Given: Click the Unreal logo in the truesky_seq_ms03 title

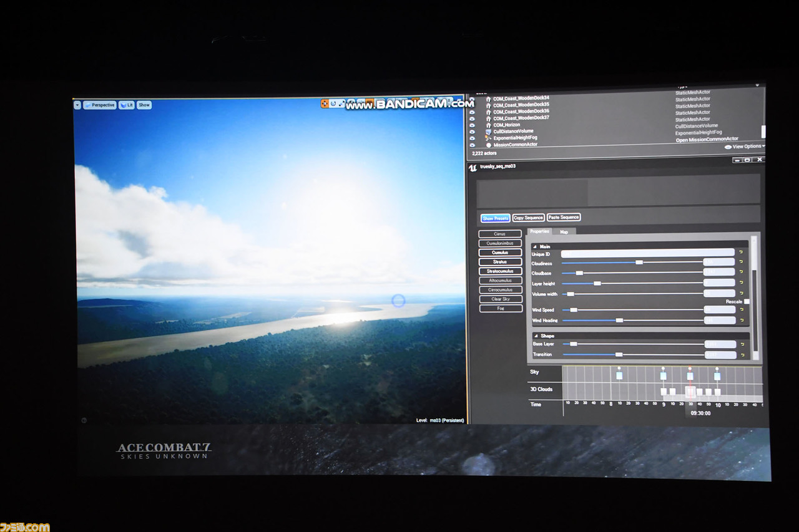Looking at the screenshot, I should coord(473,167).
